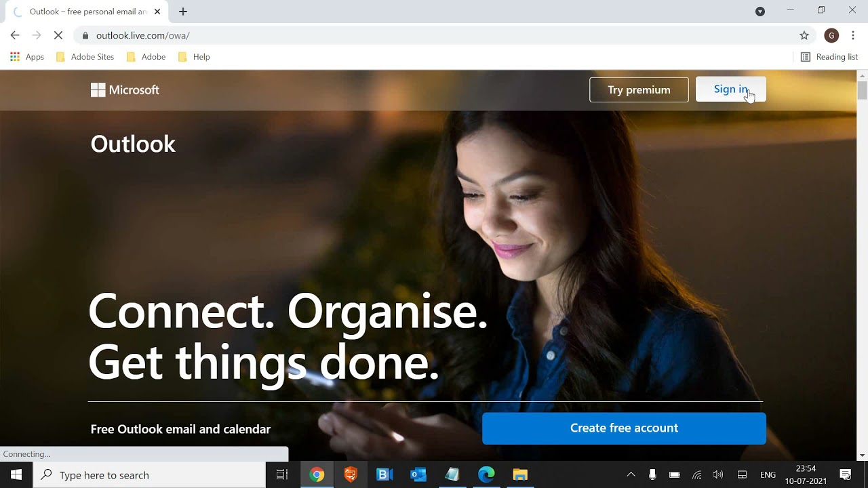
Task: Bookmark this page with the star
Action: click(x=804, y=35)
